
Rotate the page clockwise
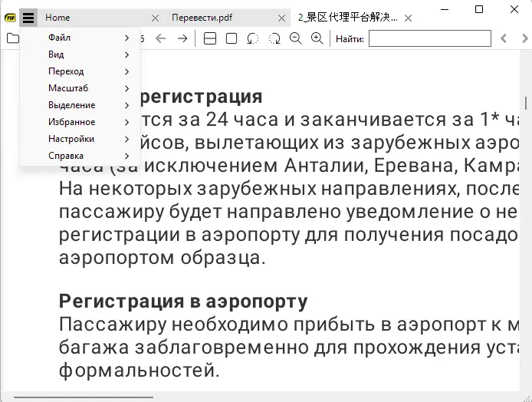click(274, 38)
